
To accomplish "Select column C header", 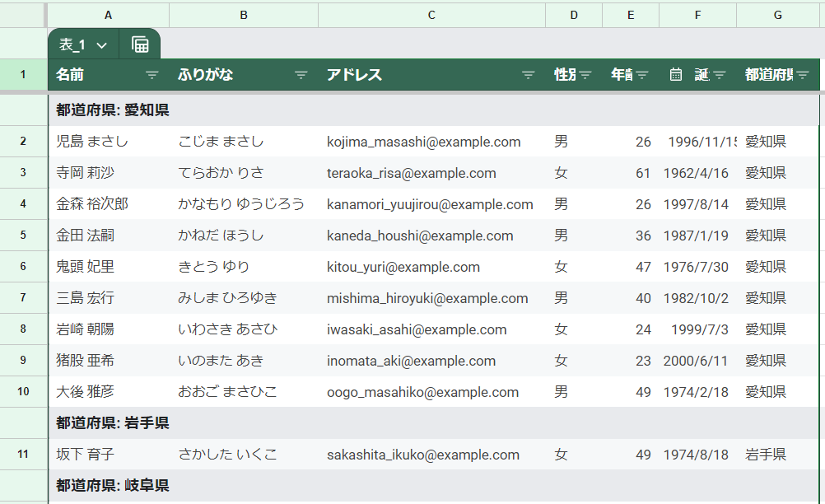I will [x=431, y=15].
